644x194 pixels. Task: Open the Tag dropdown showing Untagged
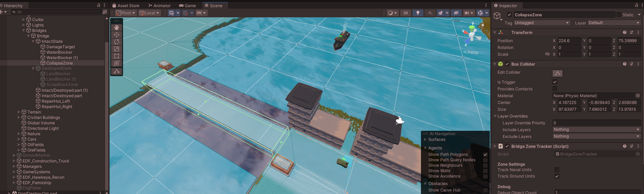point(542,23)
